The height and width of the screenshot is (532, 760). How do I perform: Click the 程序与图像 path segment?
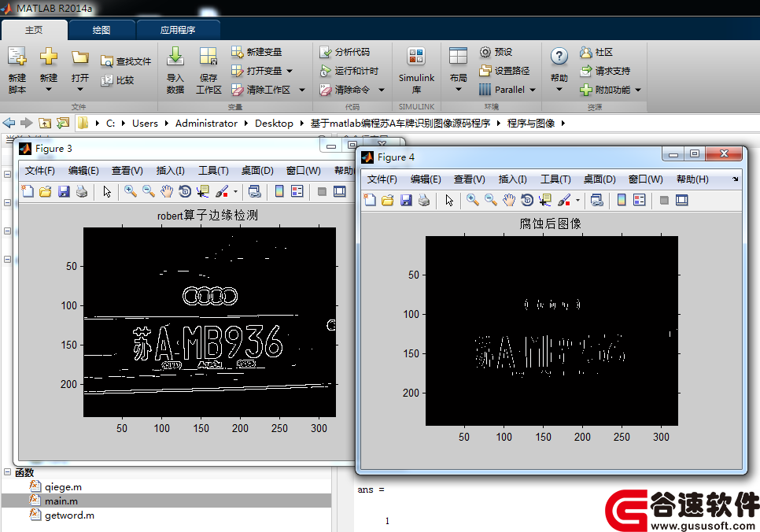coord(531,124)
